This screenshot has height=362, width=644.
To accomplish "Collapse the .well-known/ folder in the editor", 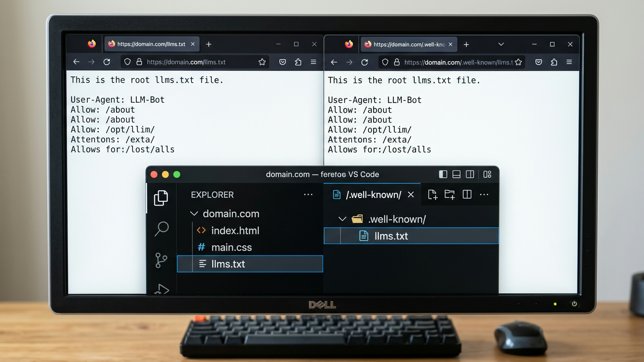I will (x=343, y=219).
